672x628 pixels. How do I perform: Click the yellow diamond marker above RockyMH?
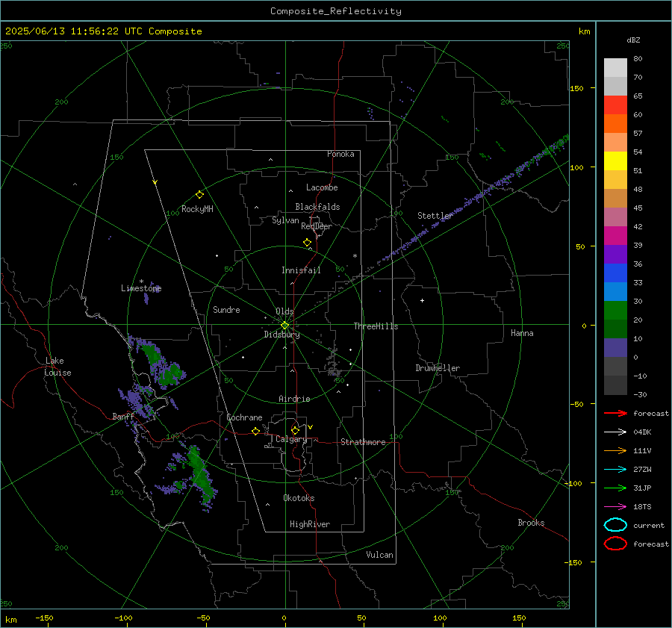[x=199, y=195]
